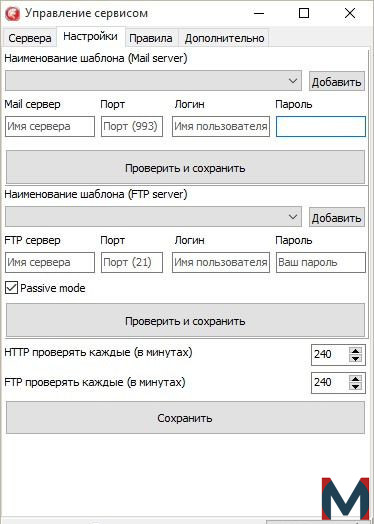Toggle the Passive mode checkbox

[x=12, y=288]
